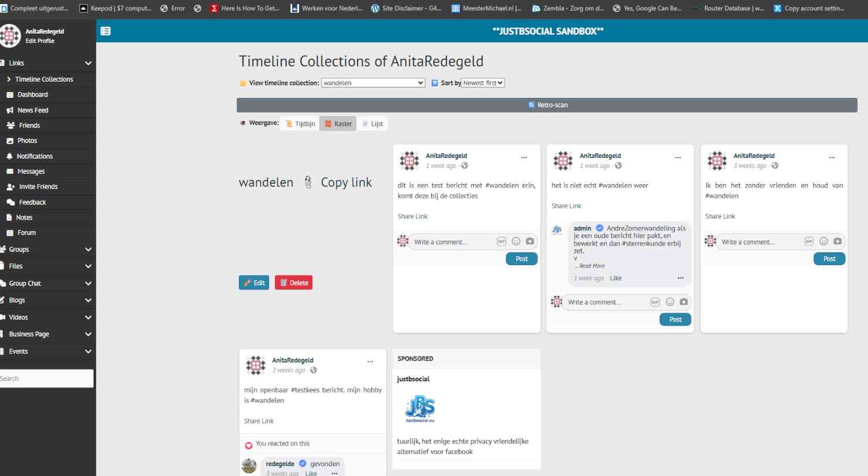868x476 pixels.
Task: Open emoji picker in third post's comment box
Action: pos(823,241)
